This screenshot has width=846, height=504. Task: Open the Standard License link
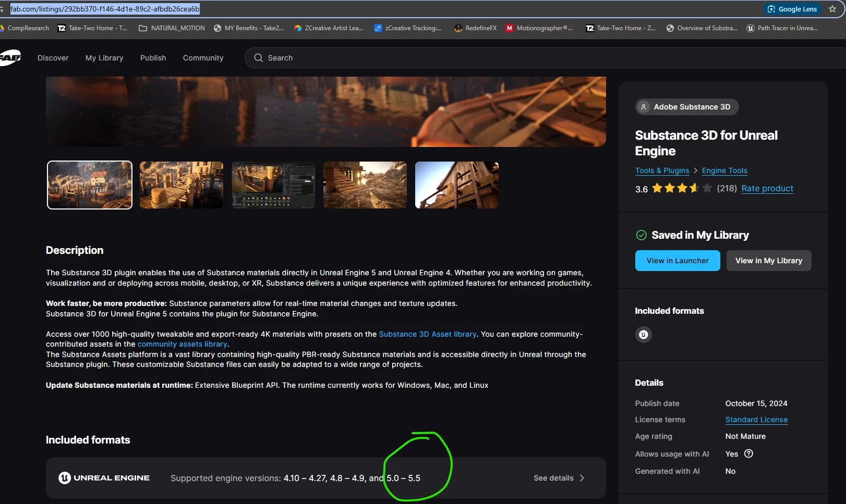click(756, 420)
